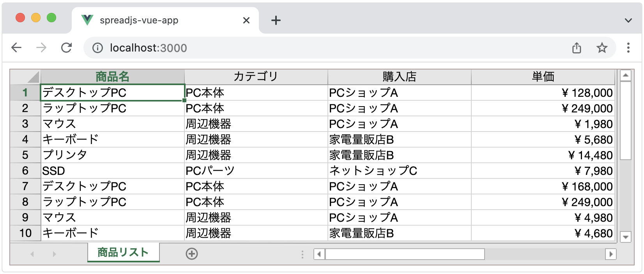Click the ¥ 128,000 price cell
Screen dimensions: 644x274
pos(543,93)
